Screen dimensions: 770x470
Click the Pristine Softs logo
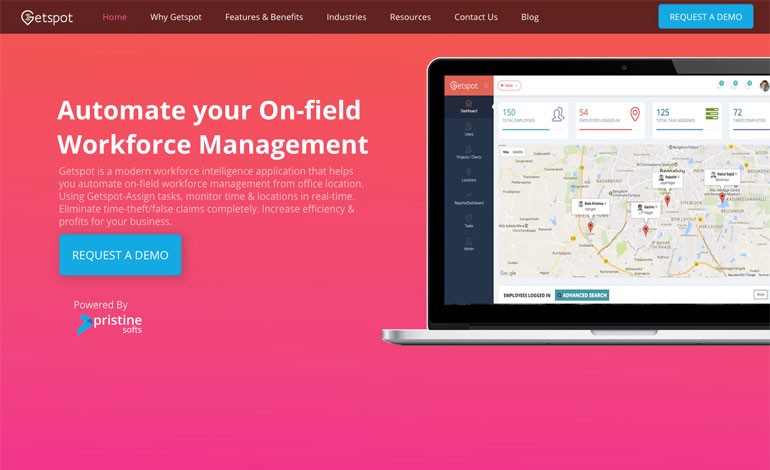110,324
